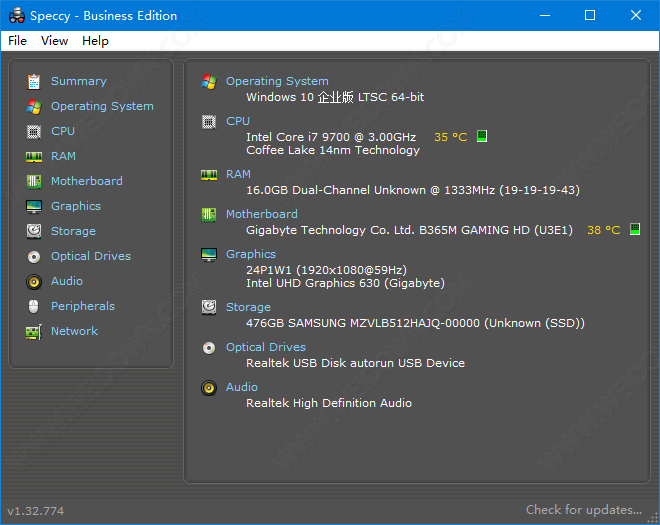Minimize the Speccy window

pos(545,16)
